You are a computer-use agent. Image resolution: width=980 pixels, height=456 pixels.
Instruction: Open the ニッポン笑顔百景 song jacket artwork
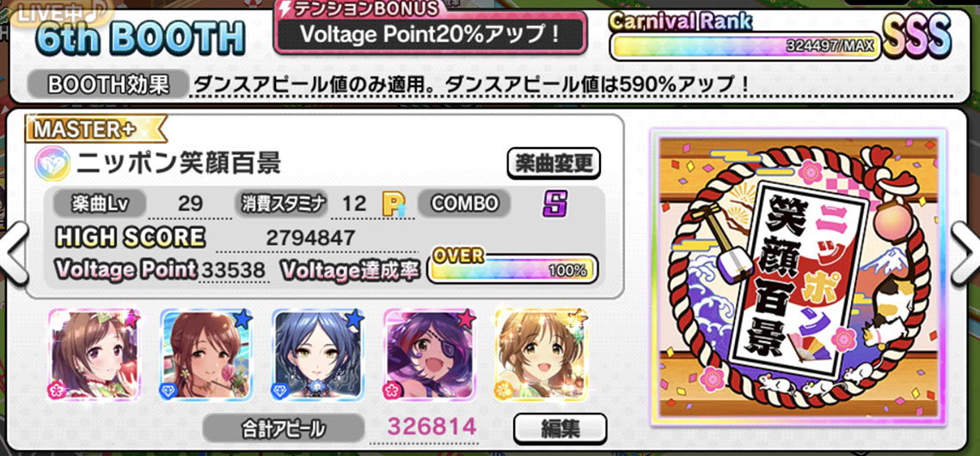point(798,277)
